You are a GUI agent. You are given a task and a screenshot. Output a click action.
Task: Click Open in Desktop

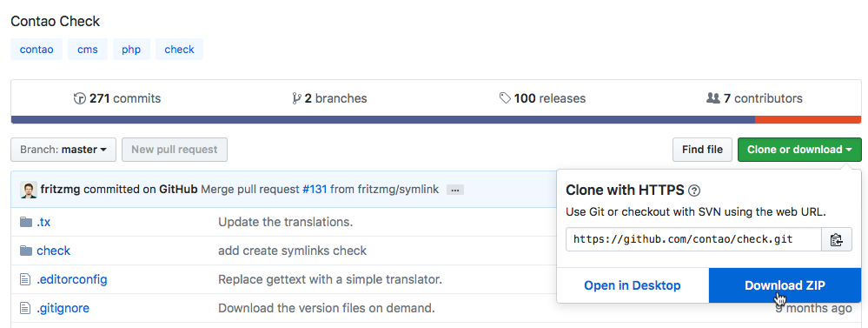point(633,285)
